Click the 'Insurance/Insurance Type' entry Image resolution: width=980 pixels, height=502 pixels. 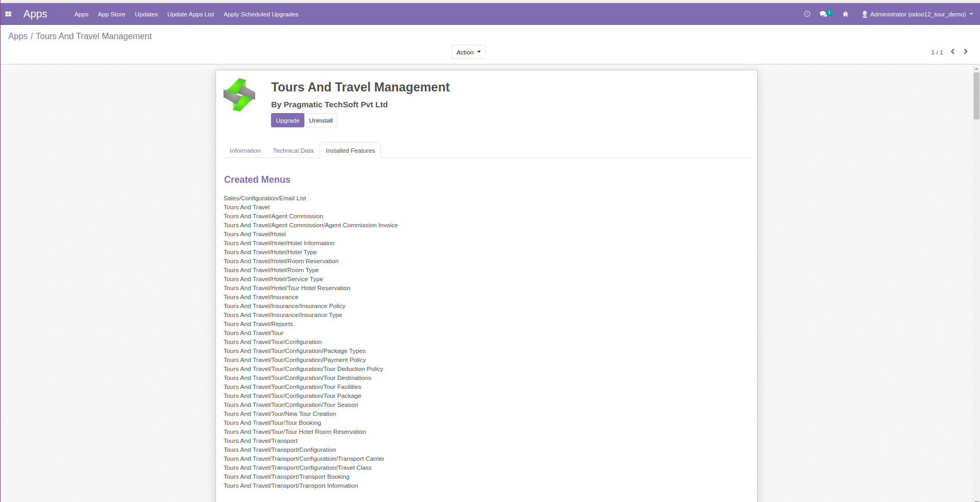[283, 315]
